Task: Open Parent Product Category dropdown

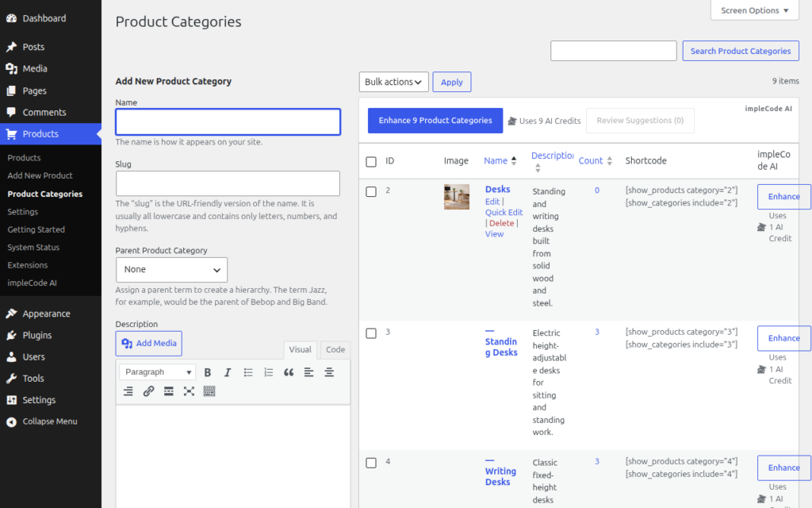Action: tap(171, 270)
